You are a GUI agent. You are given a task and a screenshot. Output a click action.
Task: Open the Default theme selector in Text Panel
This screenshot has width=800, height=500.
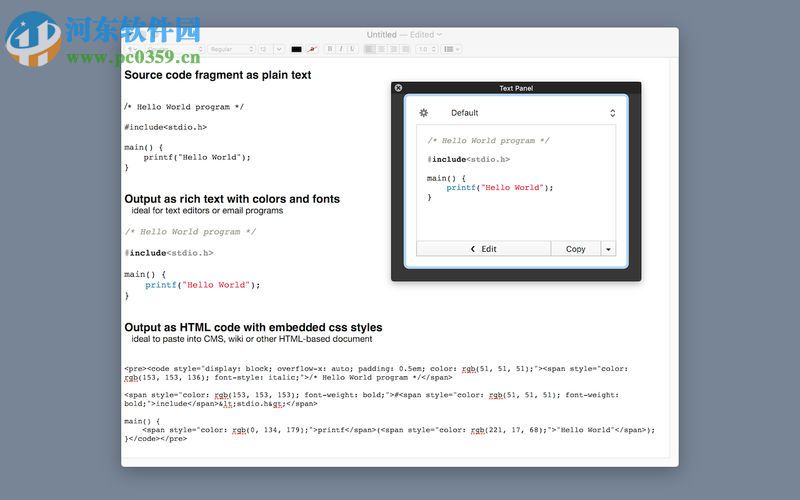tap(533, 113)
